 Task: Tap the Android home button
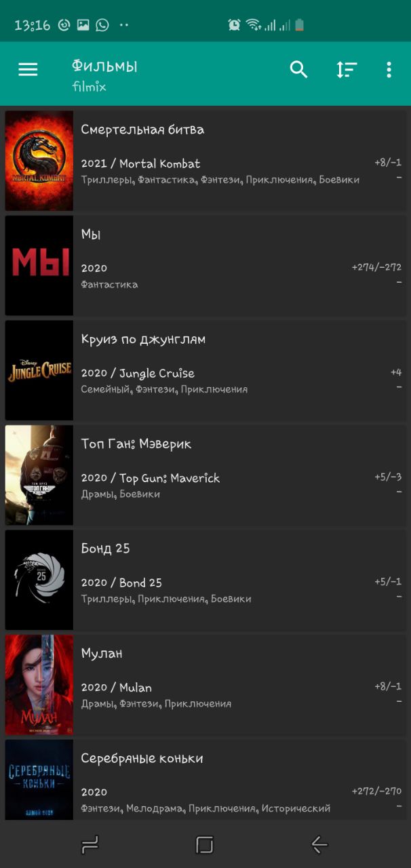tap(205, 844)
